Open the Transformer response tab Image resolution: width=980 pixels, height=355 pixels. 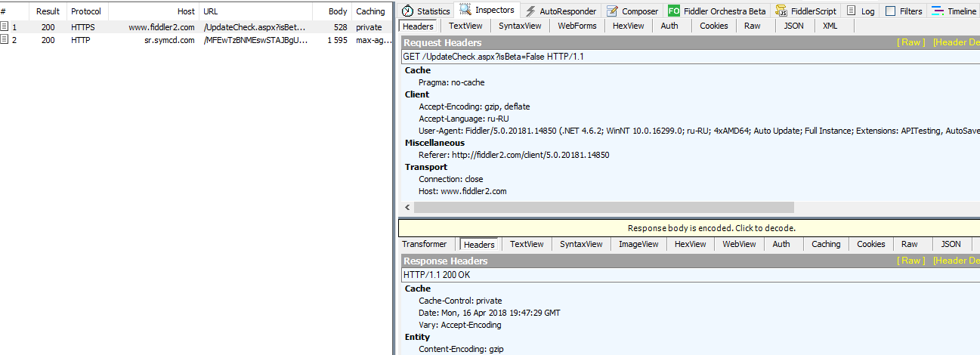(424, 244)
